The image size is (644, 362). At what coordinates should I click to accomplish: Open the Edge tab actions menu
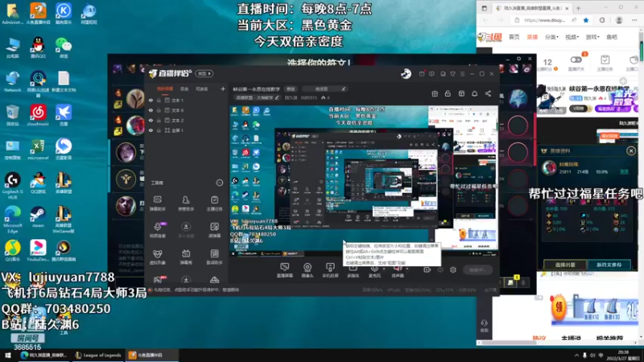485,8
